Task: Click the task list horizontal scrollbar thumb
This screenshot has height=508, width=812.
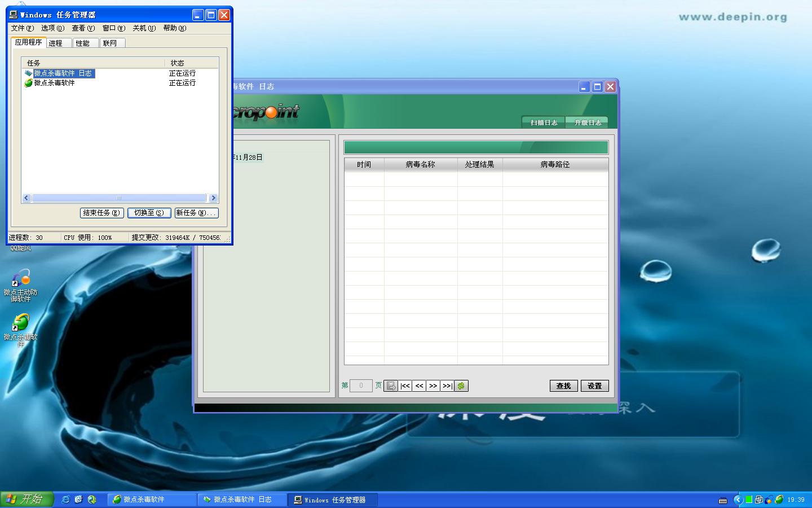Action: [x=119, y=198]
